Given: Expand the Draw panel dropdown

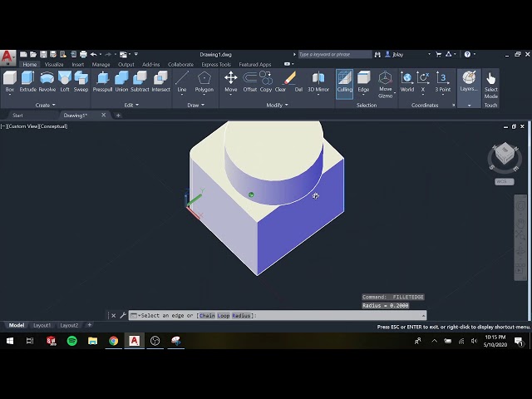Looking at the screenshot, I should tap(196, 106).
